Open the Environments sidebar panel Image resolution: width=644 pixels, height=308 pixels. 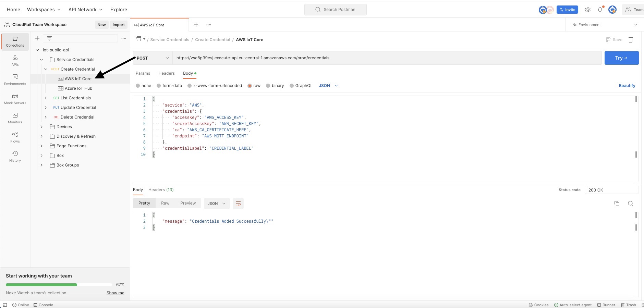tap(15, 80)
